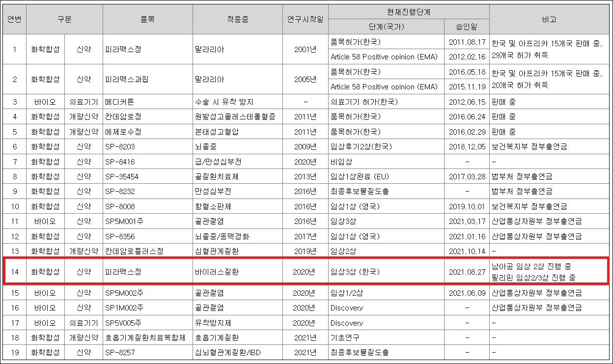Click the 임상후기2상(한국) stage cell
The height and width of the screenshot is (364, 613).
coord(386,146)
